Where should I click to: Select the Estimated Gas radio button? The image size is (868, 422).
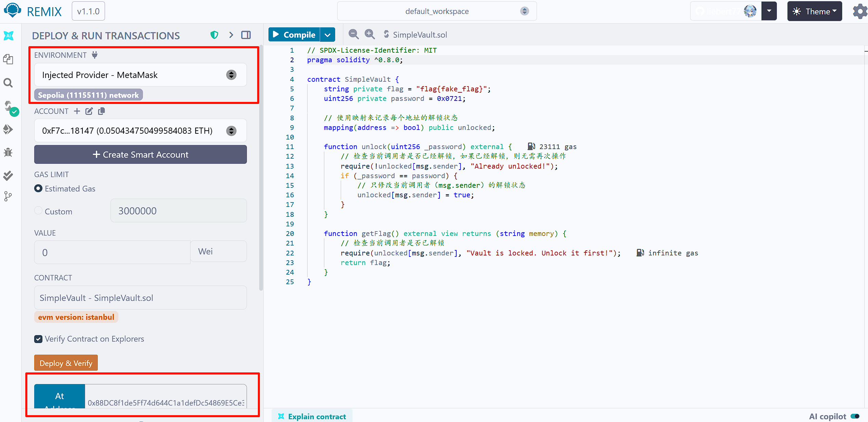coord(38,188)
